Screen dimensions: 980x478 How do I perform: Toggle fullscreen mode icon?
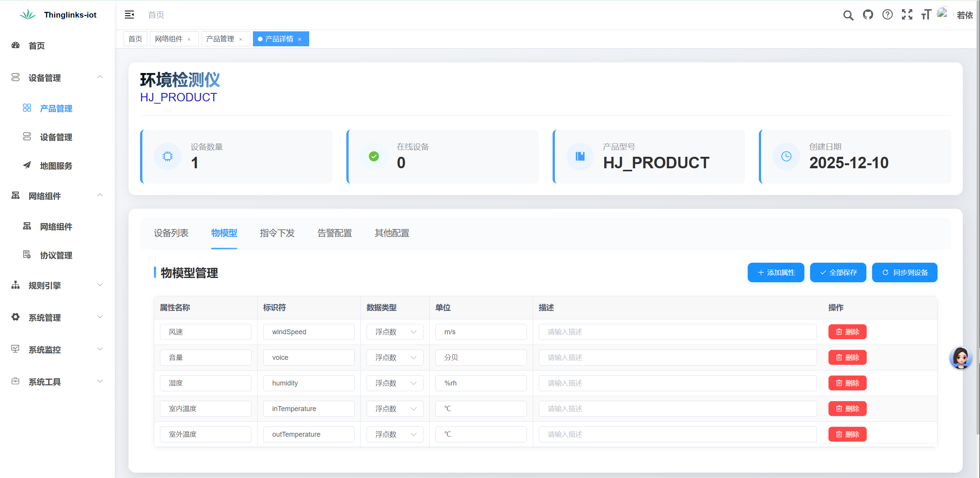pos(907,15)
